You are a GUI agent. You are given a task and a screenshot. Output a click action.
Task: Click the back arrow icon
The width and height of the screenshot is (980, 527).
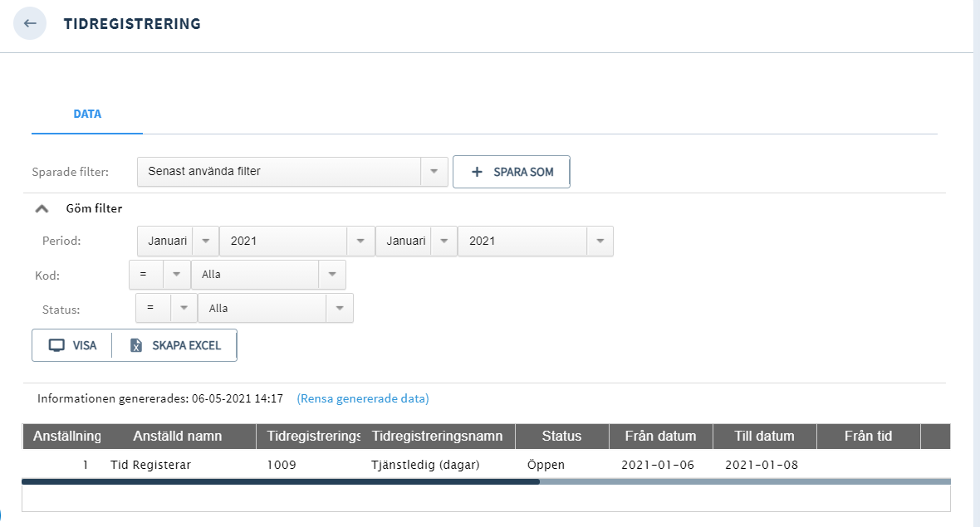pos(30,23)
